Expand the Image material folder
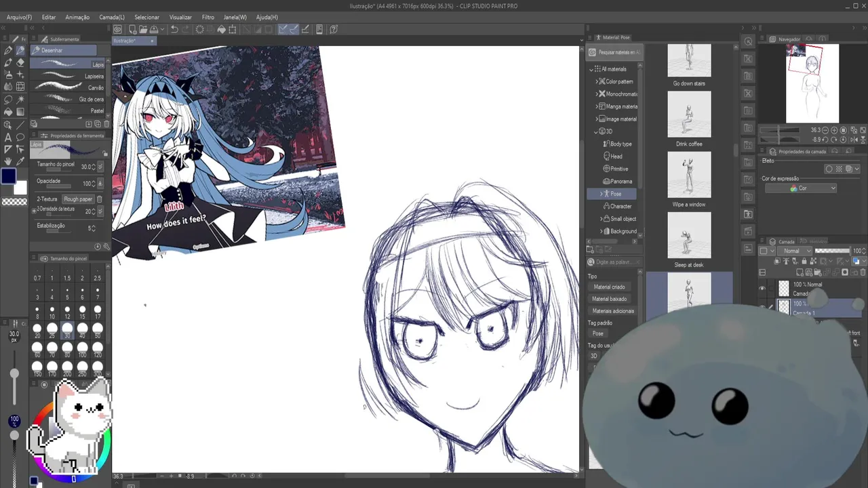The image size is (868, 488). [597, 119]
